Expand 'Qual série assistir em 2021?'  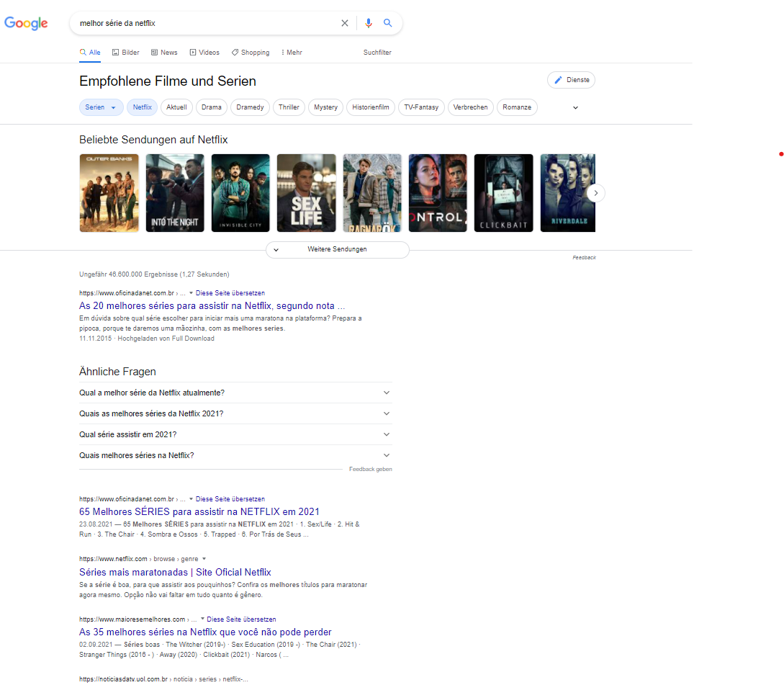(x=235, y=435)
